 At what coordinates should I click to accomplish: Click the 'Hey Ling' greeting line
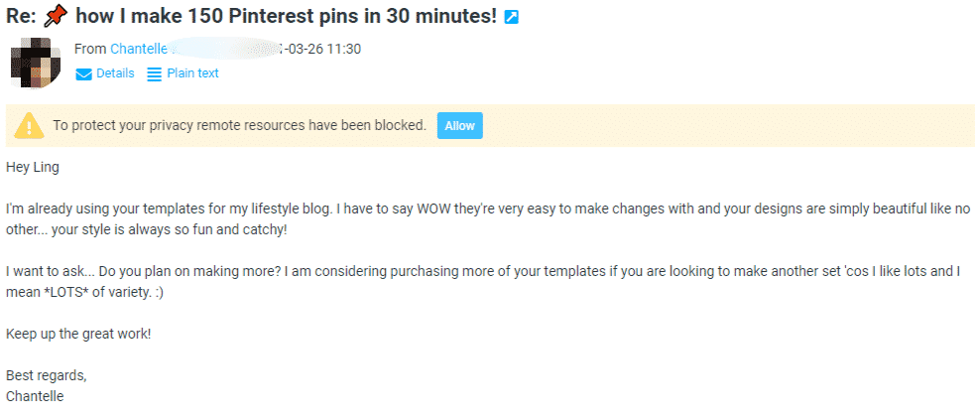33,168
